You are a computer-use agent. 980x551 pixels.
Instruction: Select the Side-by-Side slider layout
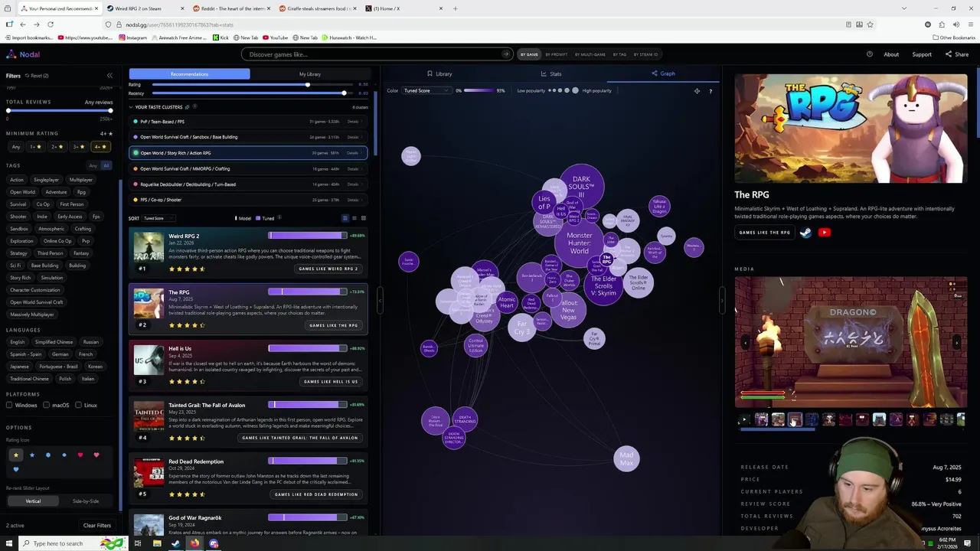click(x=86, y=501)
